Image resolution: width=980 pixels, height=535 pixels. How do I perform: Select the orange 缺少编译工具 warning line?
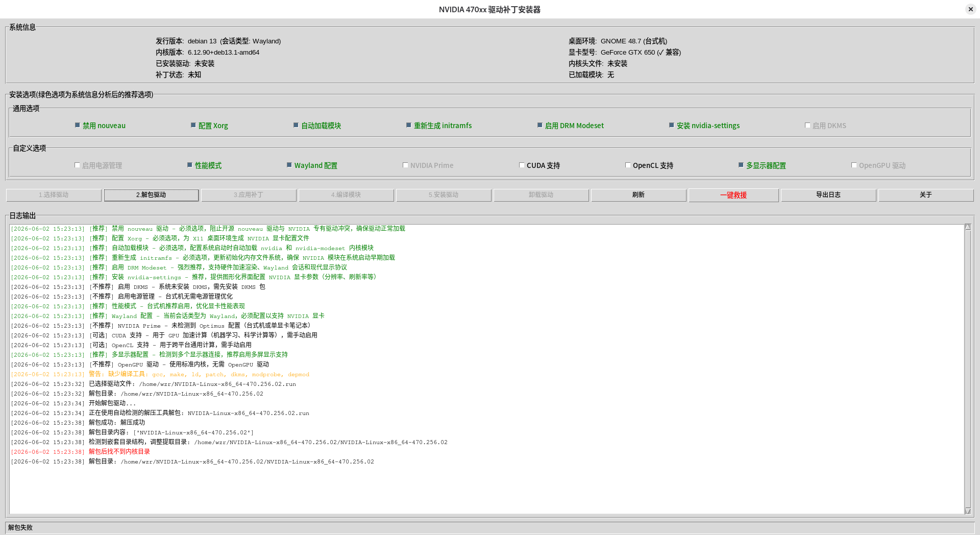coord(160,374)
